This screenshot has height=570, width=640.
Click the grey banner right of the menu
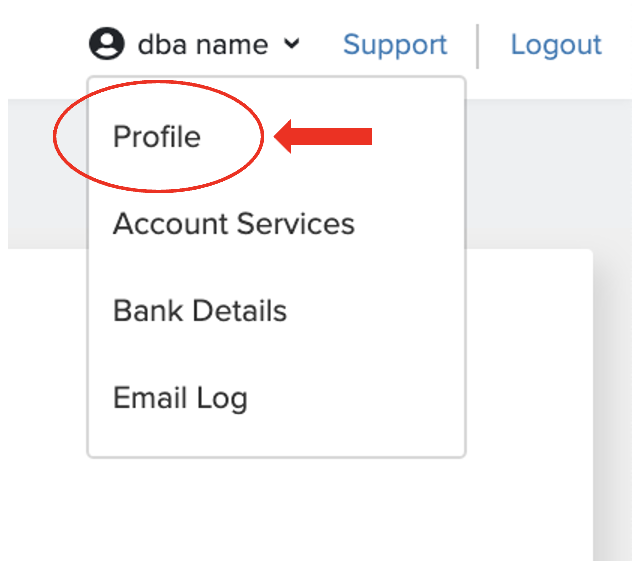tap(549, 174)
